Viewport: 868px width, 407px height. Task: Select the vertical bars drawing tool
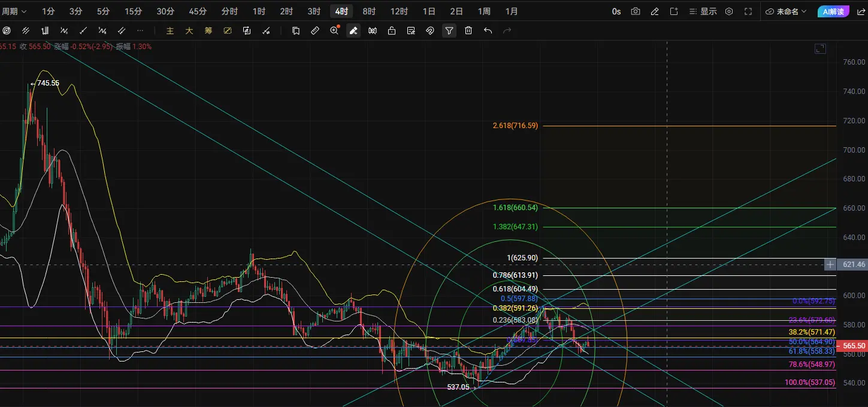pyautogui.click(x=45, y=31)
